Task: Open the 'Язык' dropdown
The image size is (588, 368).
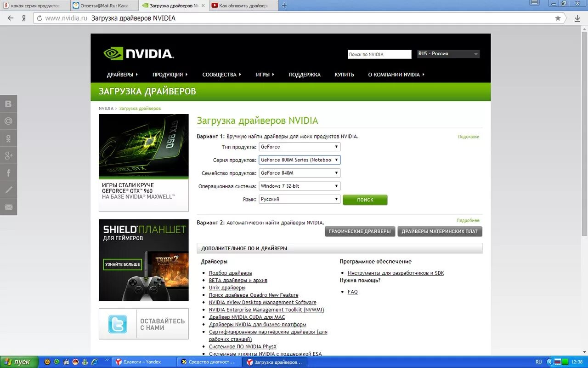Action: pos(300,199)
